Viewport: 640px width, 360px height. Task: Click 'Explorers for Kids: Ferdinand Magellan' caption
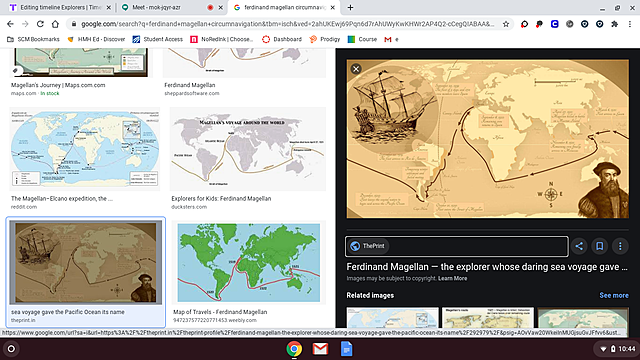point(221,198)
